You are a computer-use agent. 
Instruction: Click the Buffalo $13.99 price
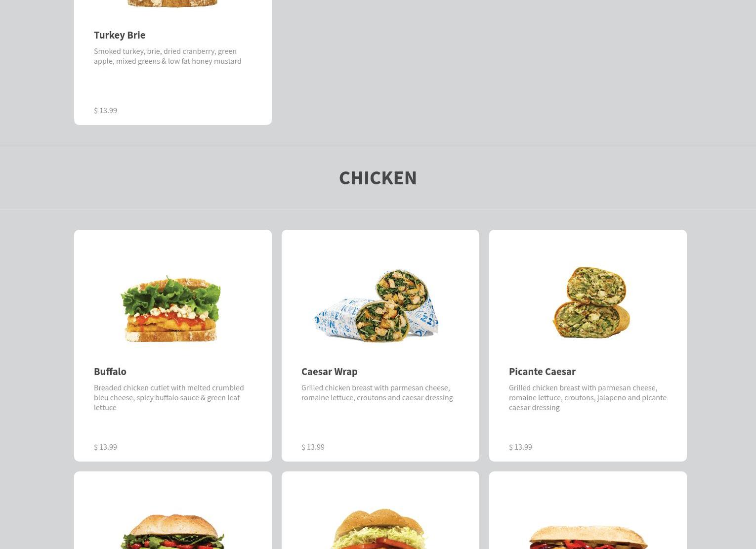pos(105,447)
